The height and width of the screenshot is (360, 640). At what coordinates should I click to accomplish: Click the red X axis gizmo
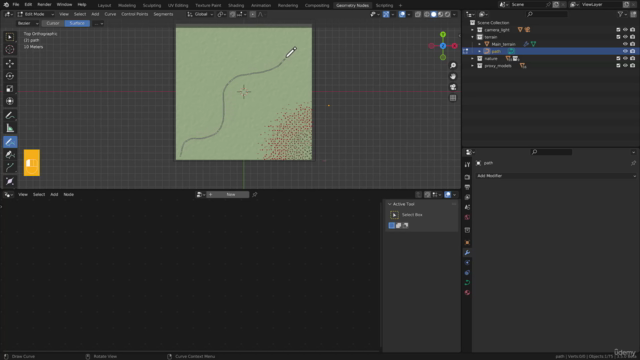click(x=454, y=46)
